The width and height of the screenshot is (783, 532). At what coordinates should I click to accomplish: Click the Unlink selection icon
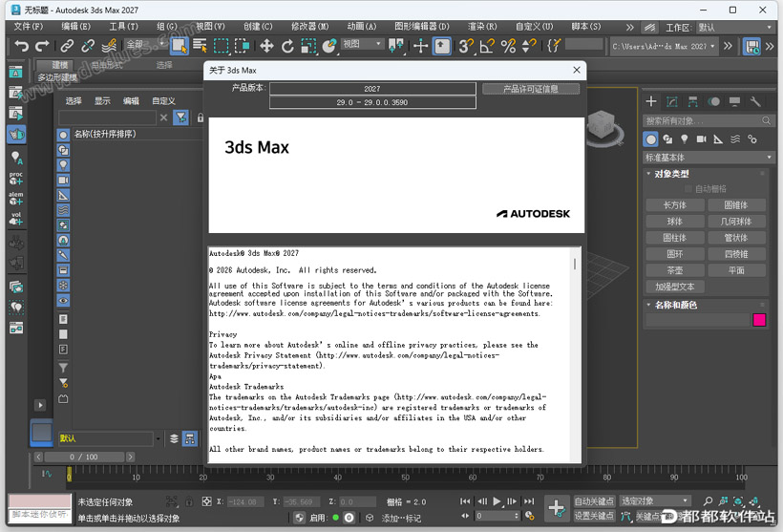pyautogui.click(x=88, y=46)
